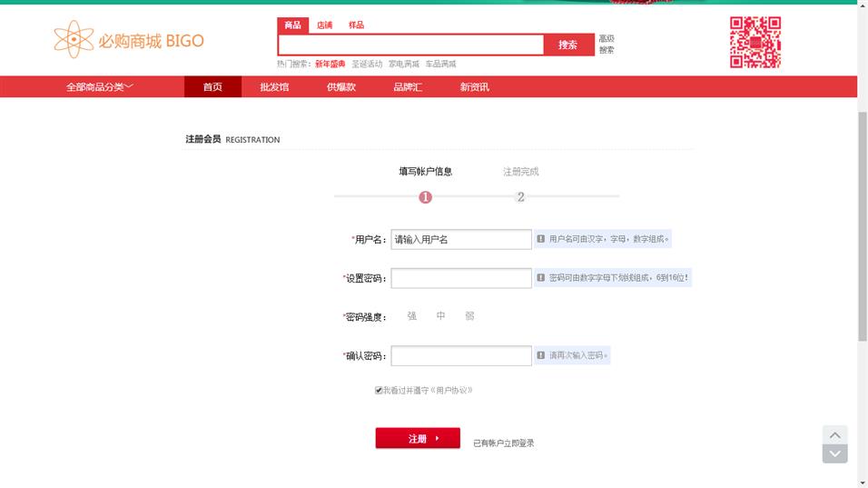Uncheck the 我看过并遵守 agreement checkbox
This screenshot has width=868, height=488.
(379, 390)
